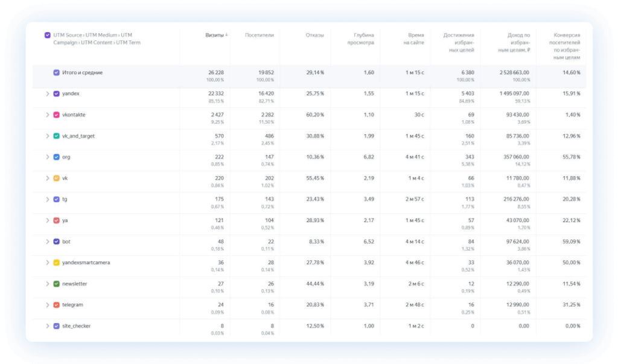Click the Глубина просмотра column header
This screenshot has width=618, height=364.
(361, 39)
